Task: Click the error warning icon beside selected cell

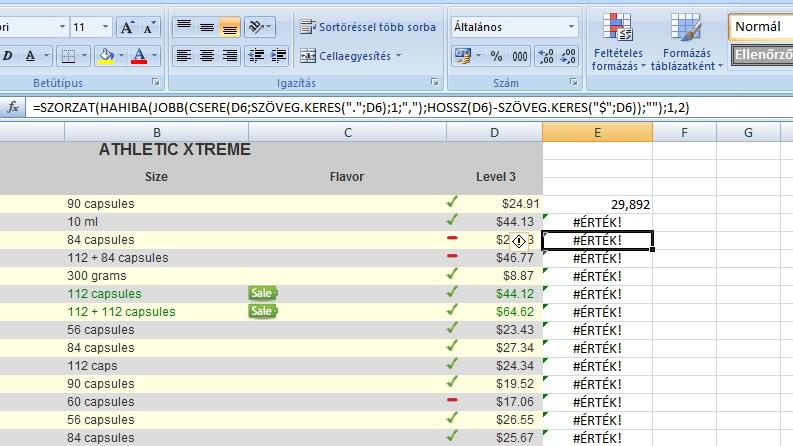Action: click(x=519, y=241)
